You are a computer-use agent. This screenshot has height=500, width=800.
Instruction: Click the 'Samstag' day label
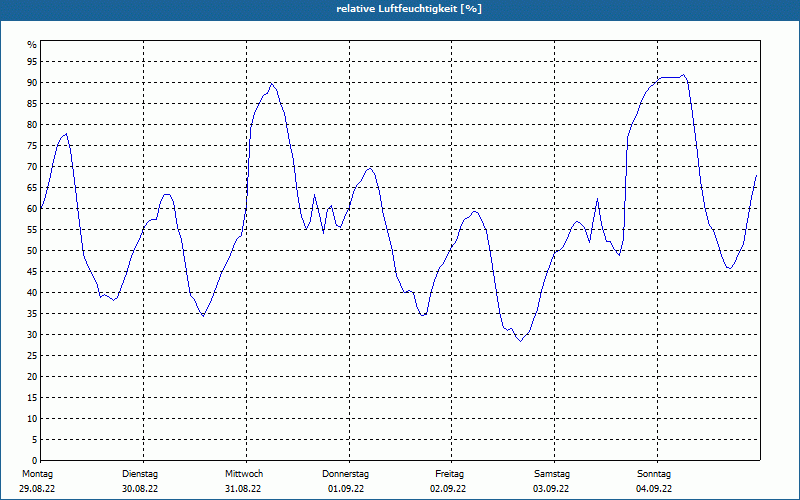pos(552,474)
